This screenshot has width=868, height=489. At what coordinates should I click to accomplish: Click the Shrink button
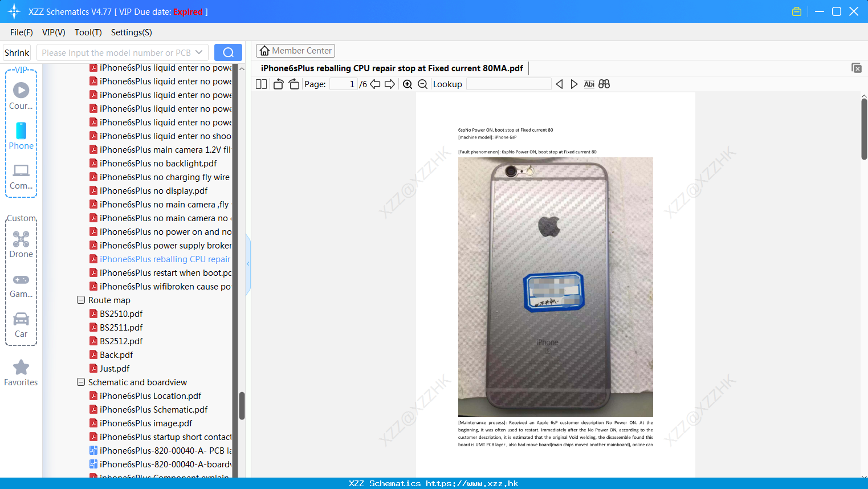click(x=17, y=52)
